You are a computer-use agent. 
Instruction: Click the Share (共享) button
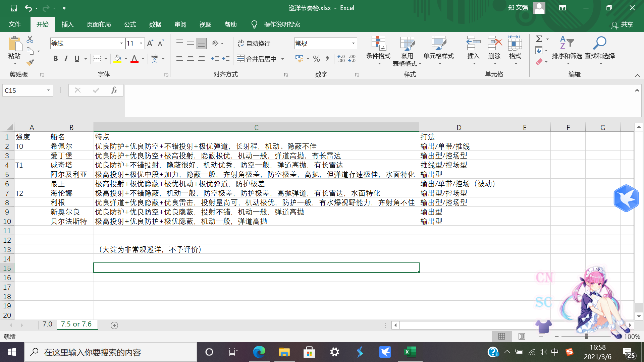(623, 24)
